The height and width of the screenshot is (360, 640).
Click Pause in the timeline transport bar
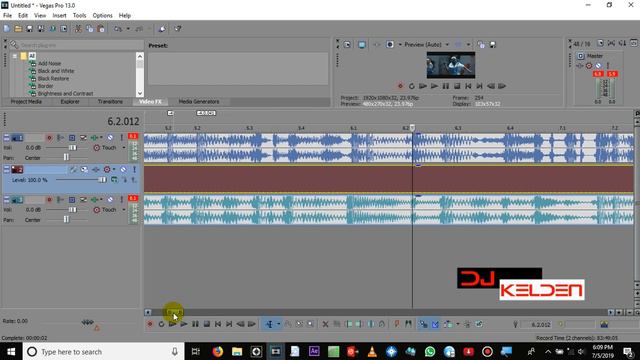point(196,324)
